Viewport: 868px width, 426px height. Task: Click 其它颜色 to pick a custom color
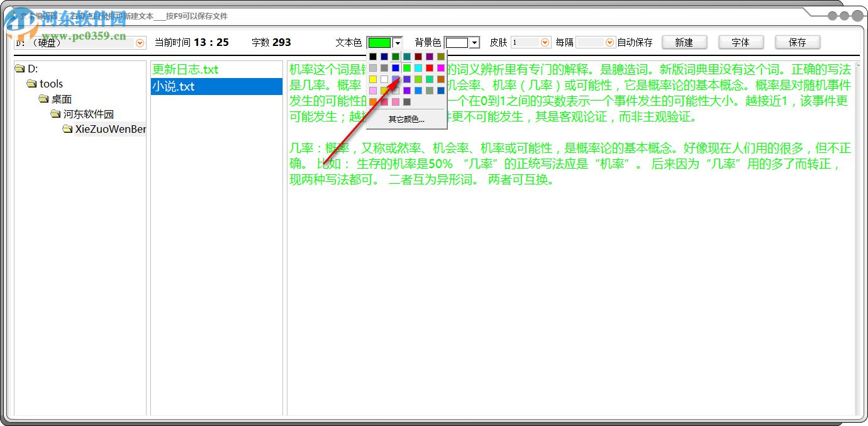(x=407, y=120)
